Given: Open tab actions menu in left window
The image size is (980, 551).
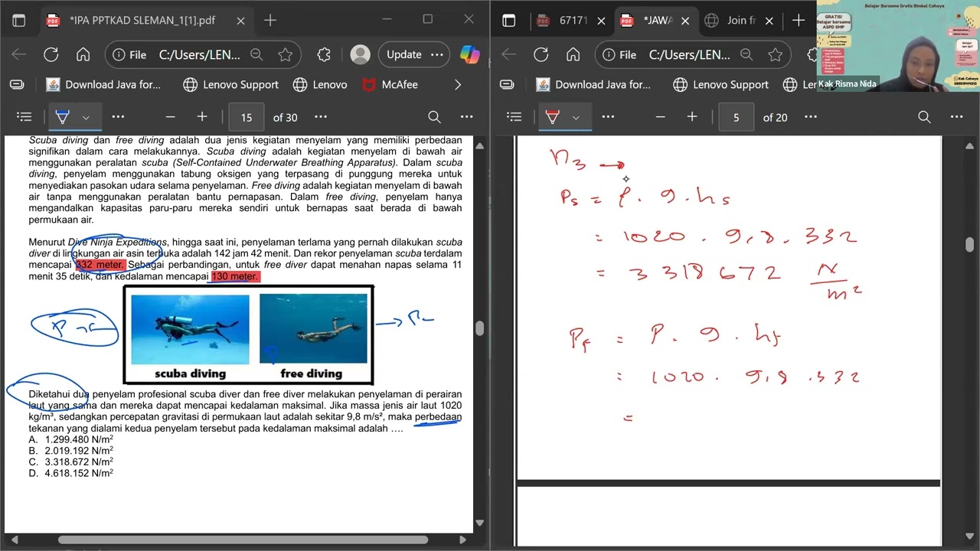Looking at the screenshot, I should point(19,21).
